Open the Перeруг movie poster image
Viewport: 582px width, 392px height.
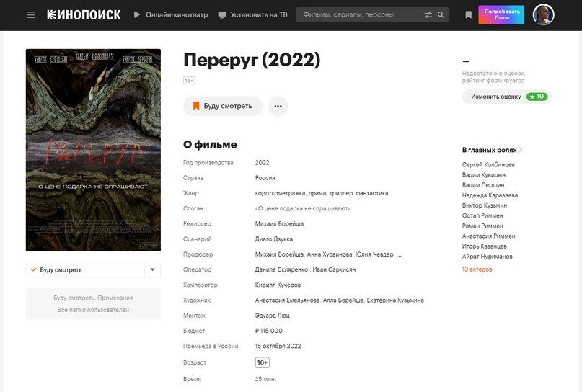pos(93,150)
